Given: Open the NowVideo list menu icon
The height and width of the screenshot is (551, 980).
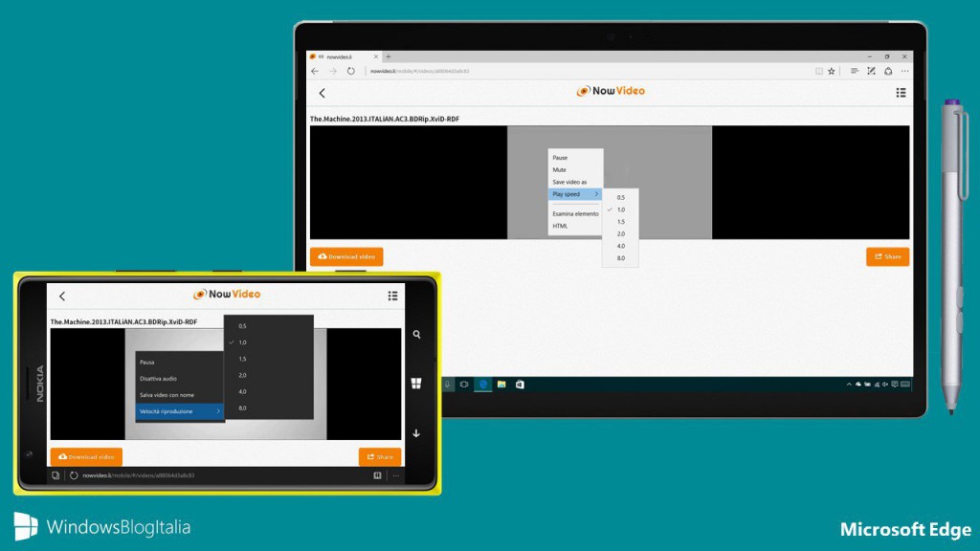Looking at the screenshot, I should [901, 93].
